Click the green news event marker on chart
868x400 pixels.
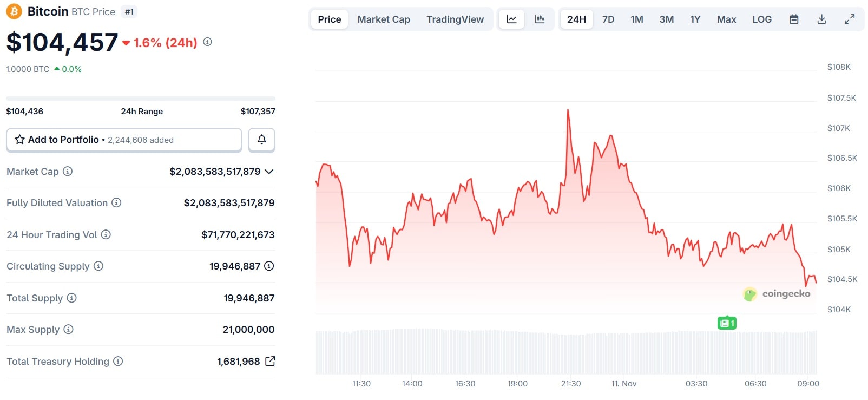(x=727, y=323)
